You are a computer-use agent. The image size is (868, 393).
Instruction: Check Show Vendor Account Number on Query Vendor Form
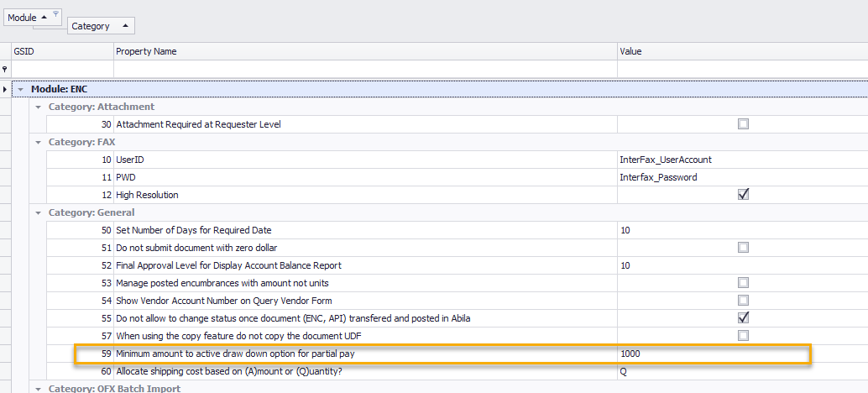(x=742, y=301)
